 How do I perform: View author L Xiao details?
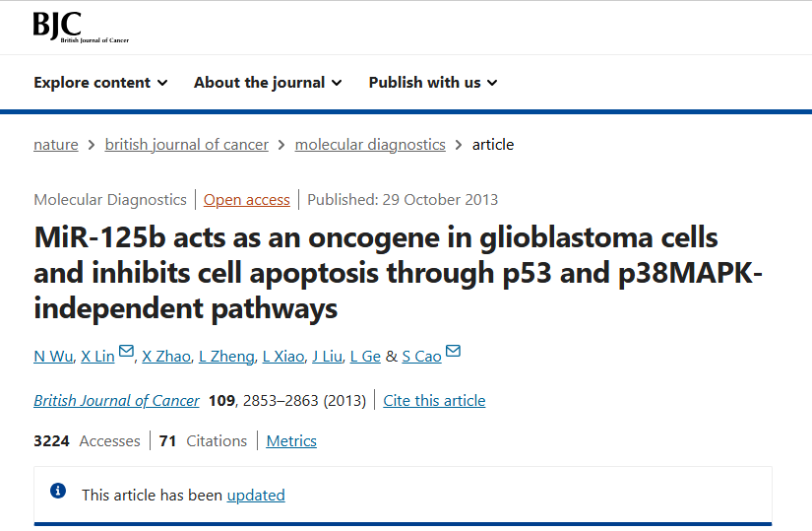(283, 357)
